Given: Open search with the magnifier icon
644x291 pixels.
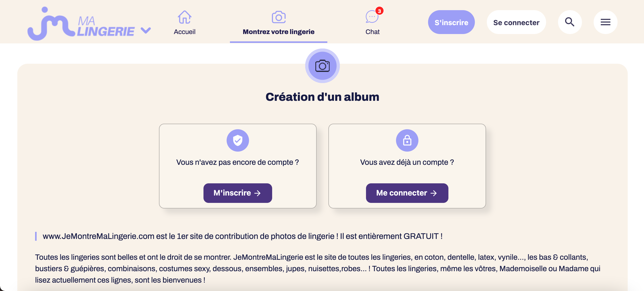Looking at the screenshot, I should (570, 22).
